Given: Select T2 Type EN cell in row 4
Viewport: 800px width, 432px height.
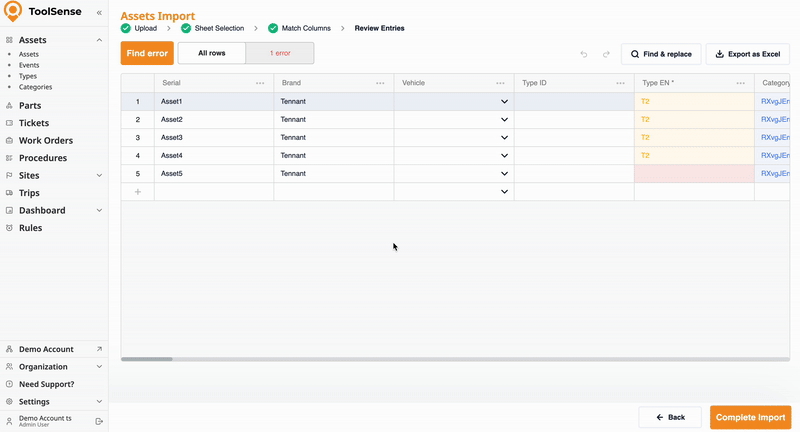Looking at the screenshot, I should [x=694, y=156].
